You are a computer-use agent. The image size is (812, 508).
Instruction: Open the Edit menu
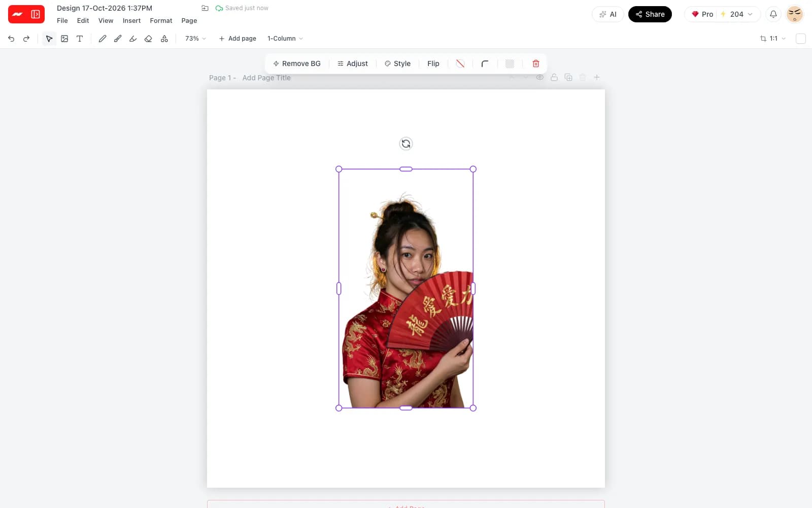point(83,21)
